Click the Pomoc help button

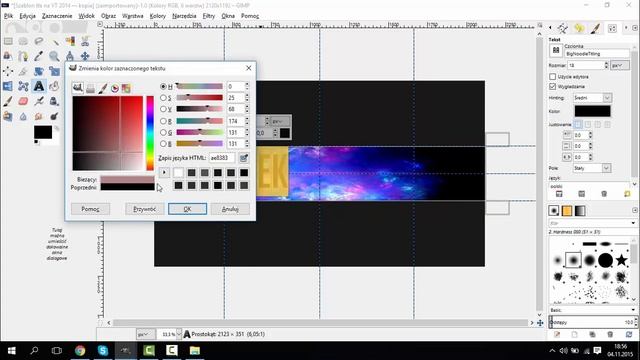[90, 209]
